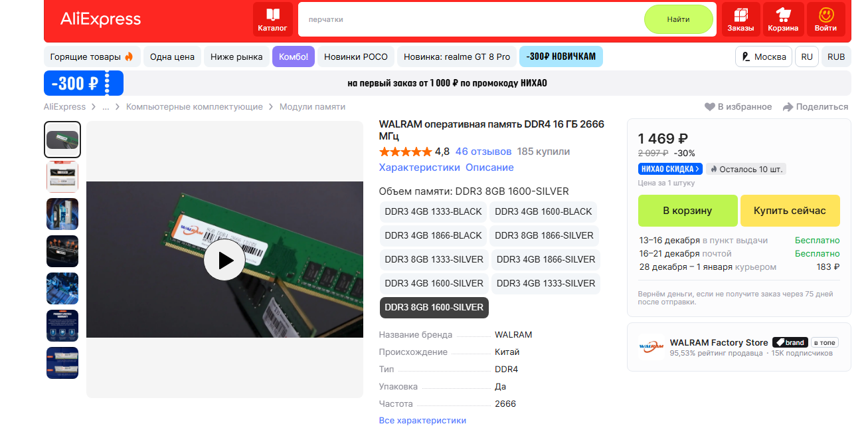This screenshot has width=868, height=440.
Task: Open the RU language selector
Action: pyautogui.click(x=807, y=57)
